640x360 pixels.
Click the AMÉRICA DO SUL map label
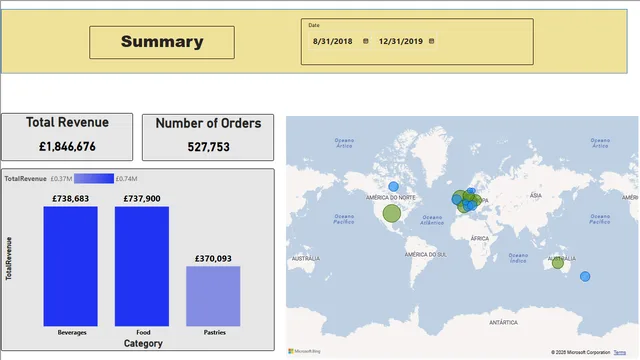pos(426,255)
